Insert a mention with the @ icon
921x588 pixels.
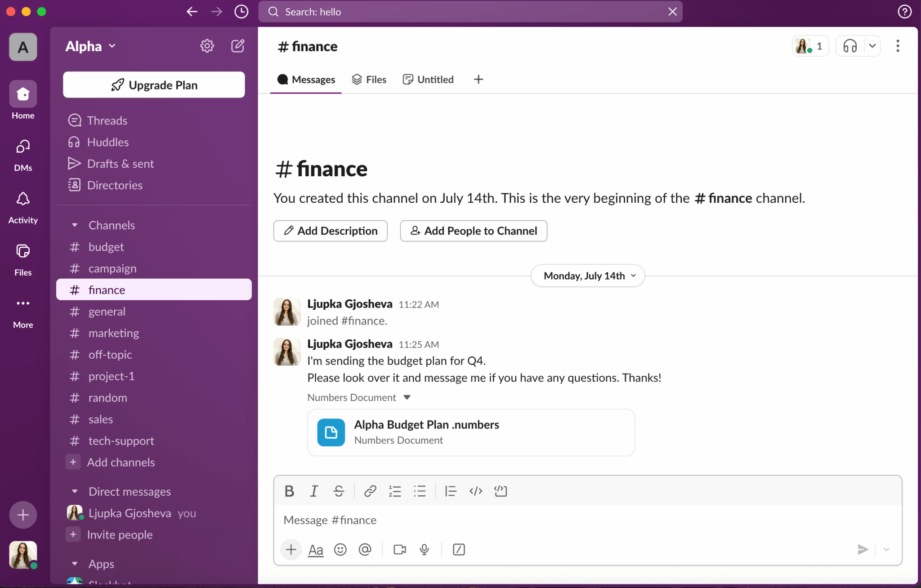(365, 549)
